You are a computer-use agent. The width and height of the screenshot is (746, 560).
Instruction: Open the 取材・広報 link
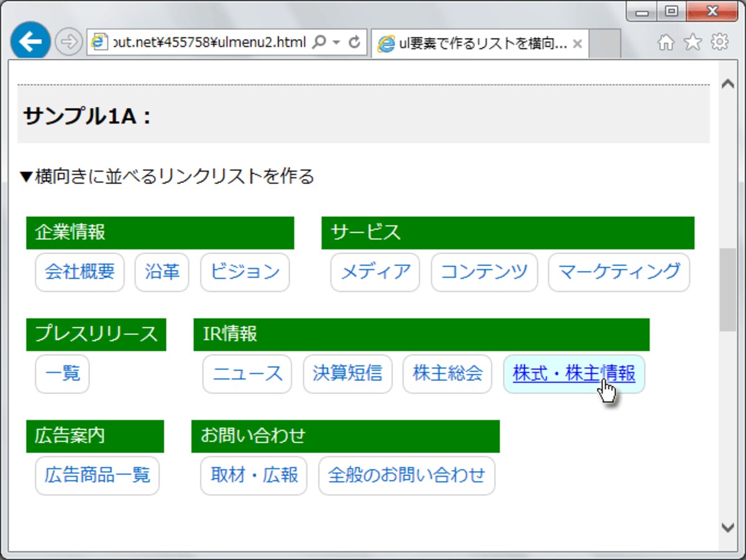click(254, 475)
